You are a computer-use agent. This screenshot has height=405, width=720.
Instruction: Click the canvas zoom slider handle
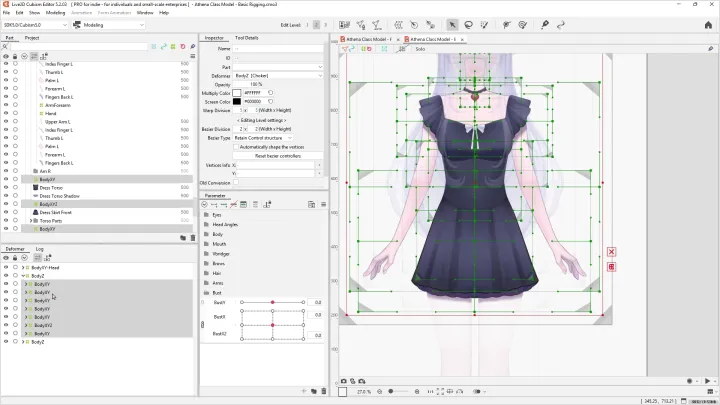point(391,392)
